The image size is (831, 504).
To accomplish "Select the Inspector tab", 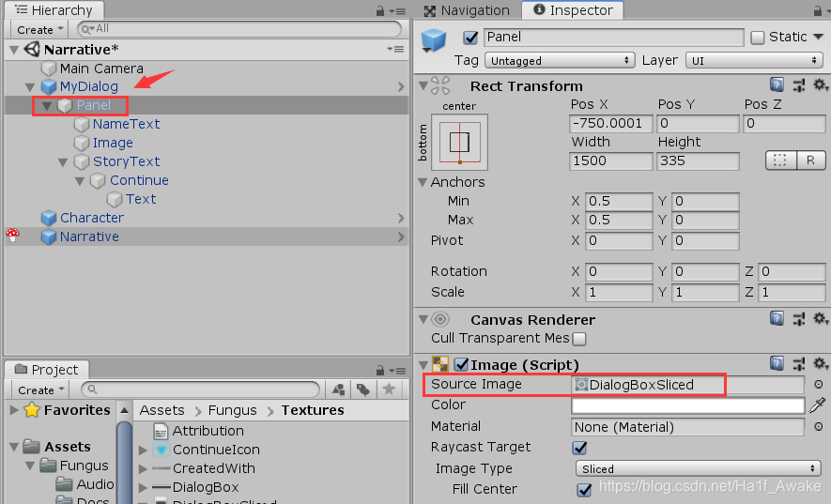I will tap(573, 10).
